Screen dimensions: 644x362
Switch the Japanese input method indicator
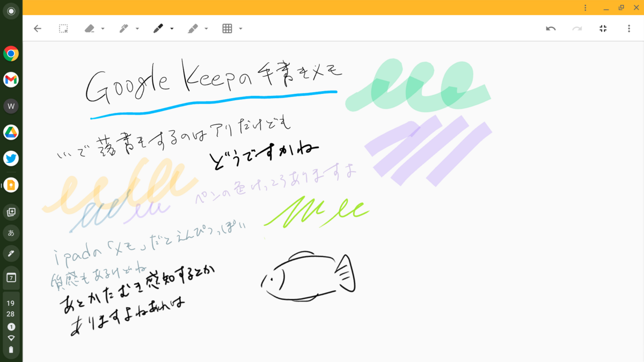tap(11, 233)
